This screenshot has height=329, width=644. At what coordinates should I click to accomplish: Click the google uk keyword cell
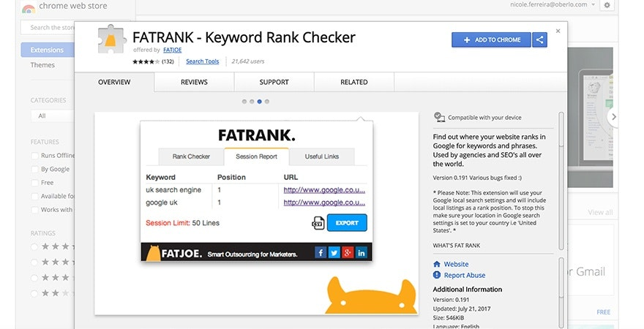[162, 203]
